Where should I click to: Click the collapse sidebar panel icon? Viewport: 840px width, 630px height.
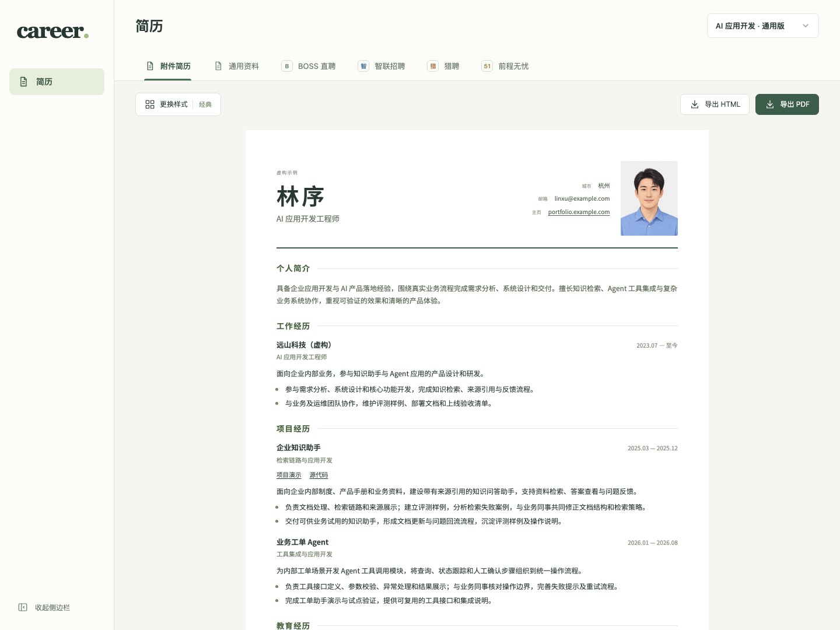click(23, 607)
